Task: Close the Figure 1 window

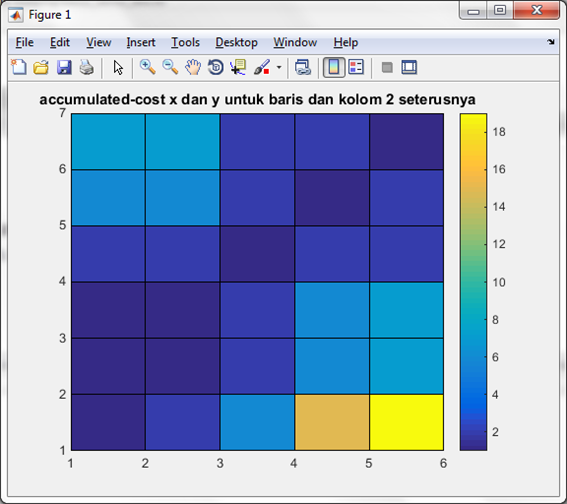Action: [x=537, y=10]
